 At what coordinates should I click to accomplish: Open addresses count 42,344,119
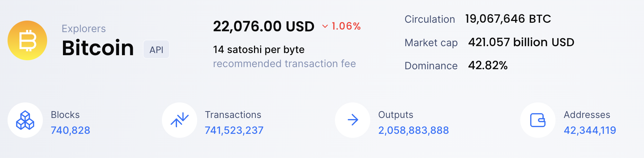pyautogui.click(x=590, y=130)
